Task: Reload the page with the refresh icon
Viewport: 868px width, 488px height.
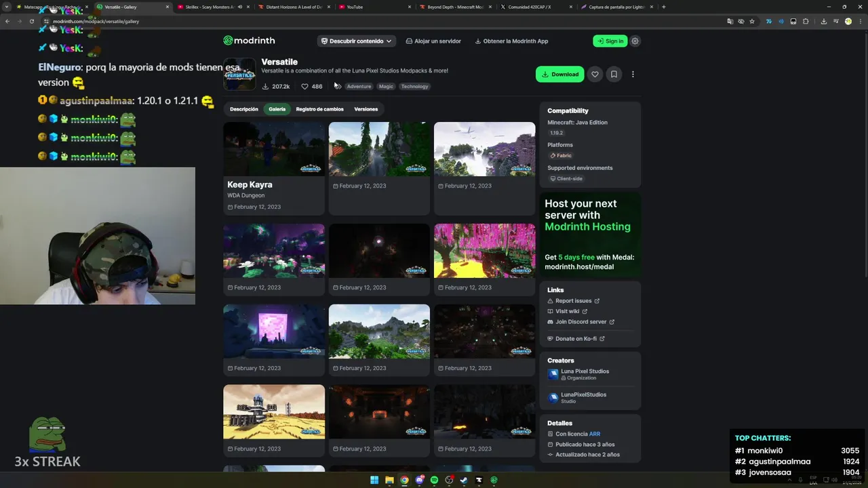Action: tap(31, 21)
